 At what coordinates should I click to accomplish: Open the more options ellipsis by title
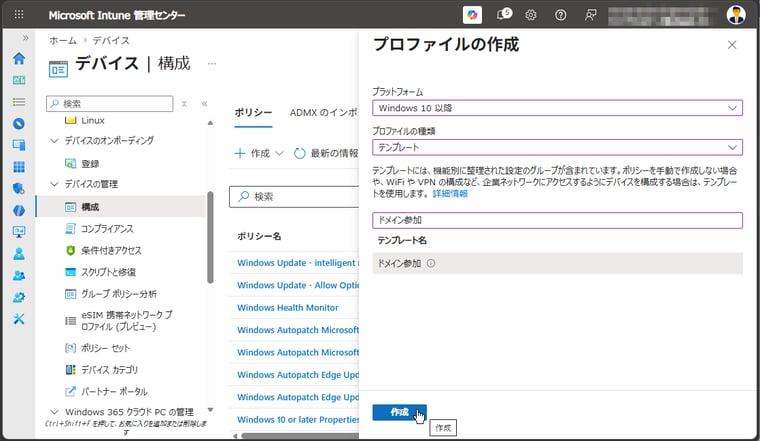pos(212,63)
